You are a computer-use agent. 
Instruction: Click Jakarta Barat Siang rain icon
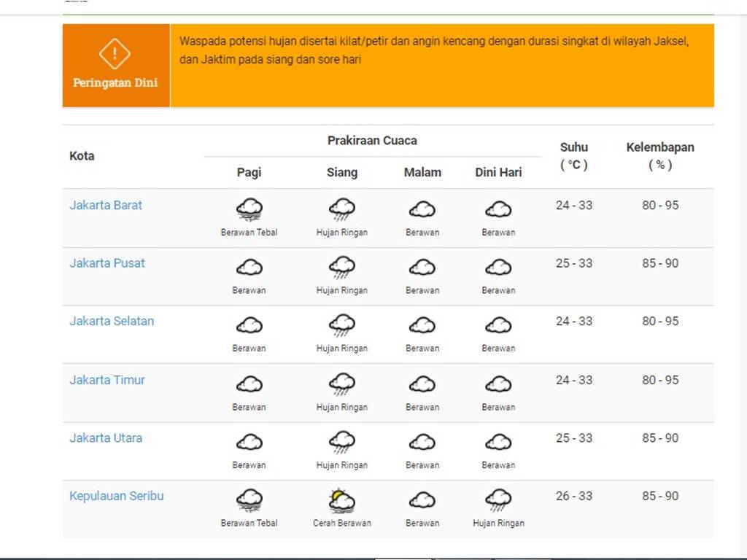tap(341, 210)
